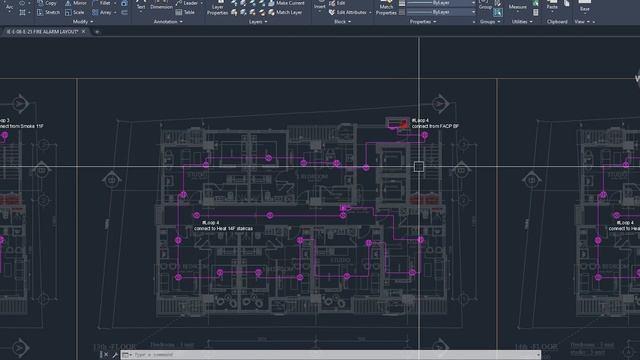The image size is (640, 360).
Task: Open command line customize wrench icon
Action: pyautogui.click(x=115, y=355)
